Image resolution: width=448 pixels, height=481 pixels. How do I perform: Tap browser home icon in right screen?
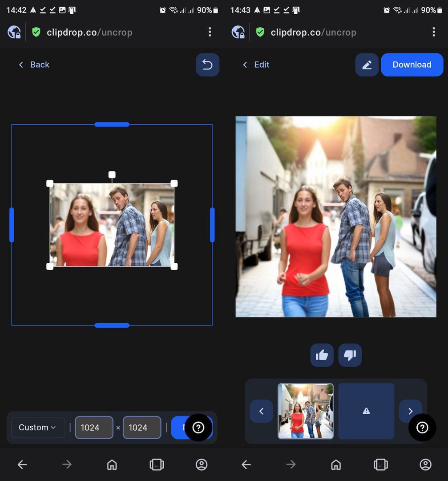click(x=336, y=465)
